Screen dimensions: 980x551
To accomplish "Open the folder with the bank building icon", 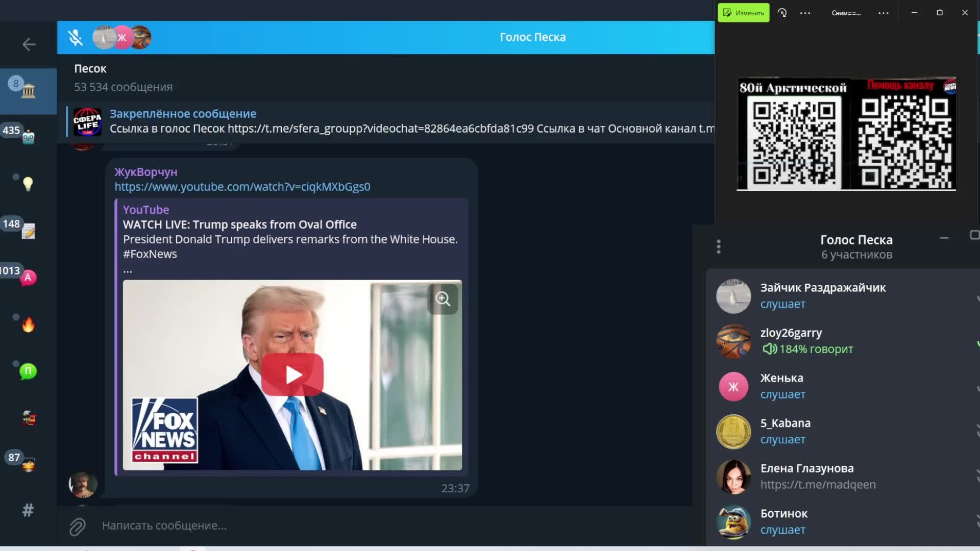I will (x=28, y=91).
